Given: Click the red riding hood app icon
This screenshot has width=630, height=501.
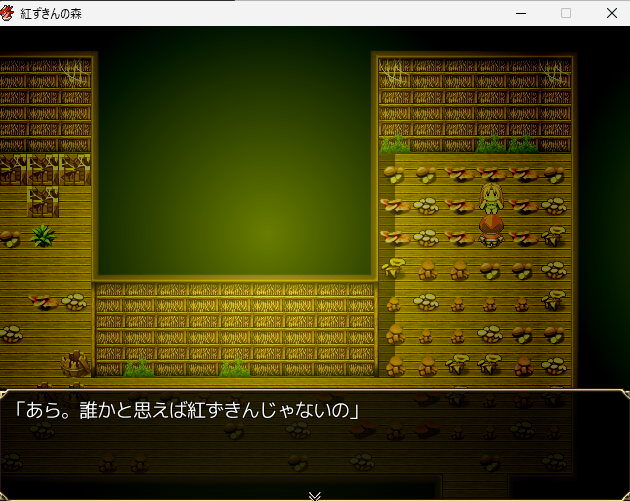Looking at the screenshot, I should 7,13.
